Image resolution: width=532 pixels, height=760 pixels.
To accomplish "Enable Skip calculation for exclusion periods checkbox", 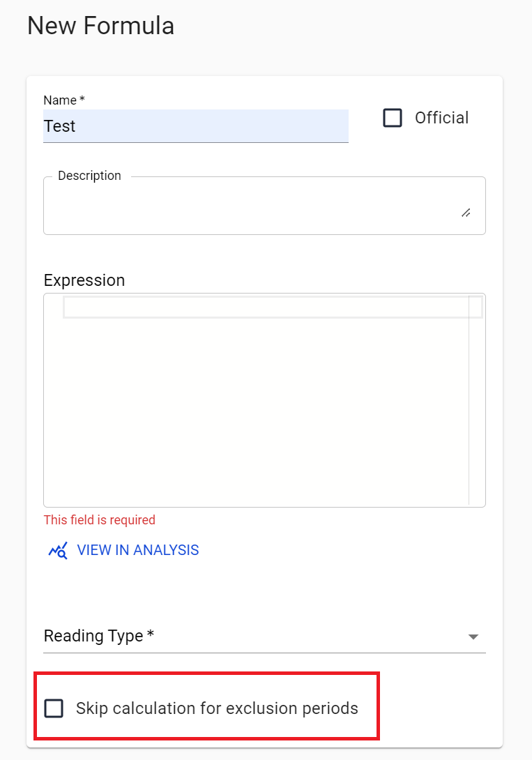I will pyautogui.click(x=54, y=708).
